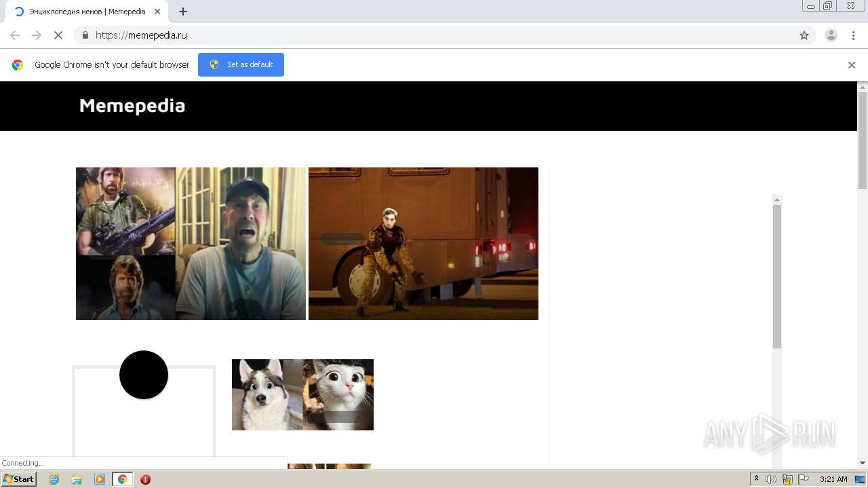The height and width of the screenshot is (488, 868).
Task: Click Set as default button
Action: 241,64
